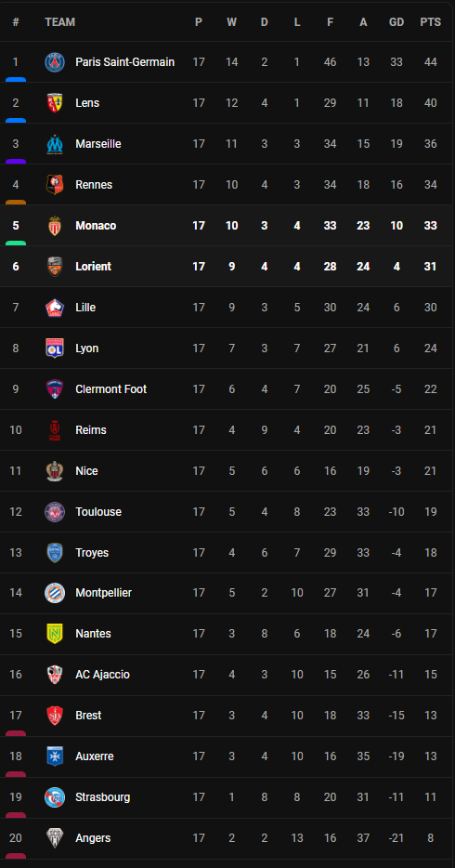455x868 pixels.
Task: Select the Nantes yellow crest
Action: point(55,634)
